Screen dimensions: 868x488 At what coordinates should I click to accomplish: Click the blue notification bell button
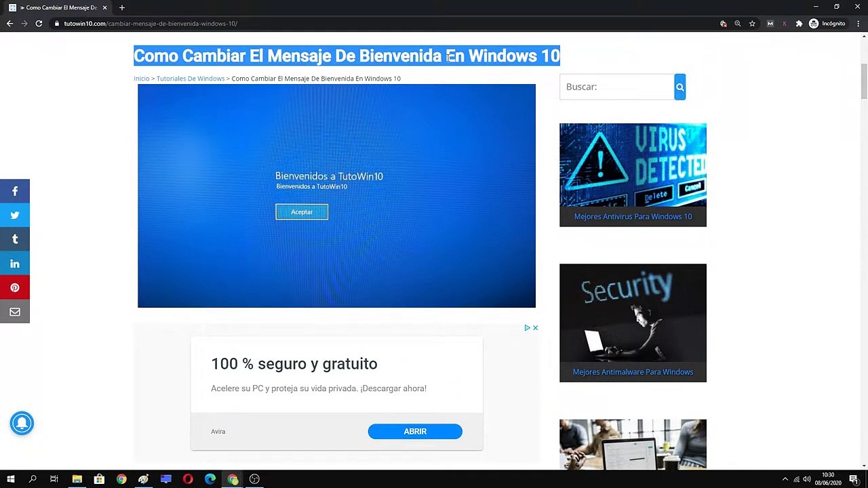click(22, 424)
